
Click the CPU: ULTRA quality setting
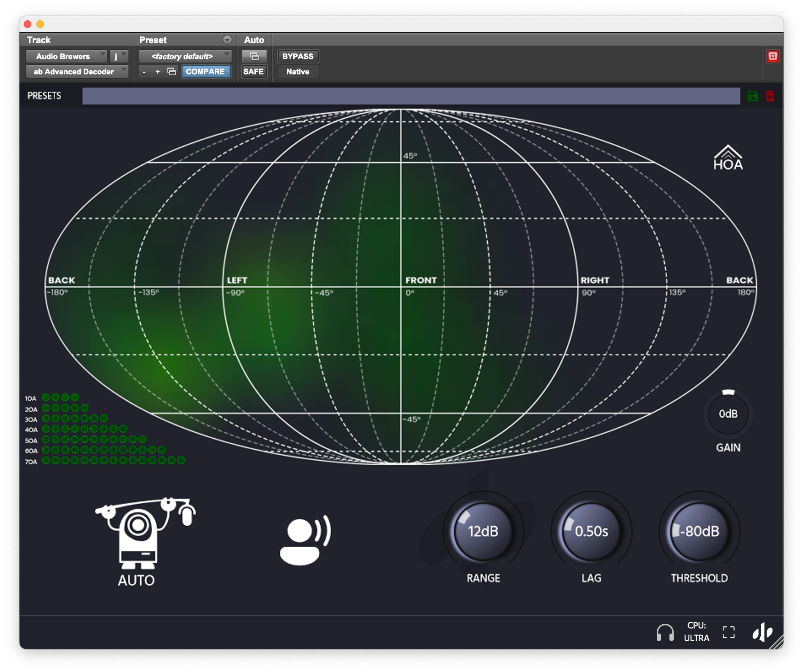[x=696, y=632]
